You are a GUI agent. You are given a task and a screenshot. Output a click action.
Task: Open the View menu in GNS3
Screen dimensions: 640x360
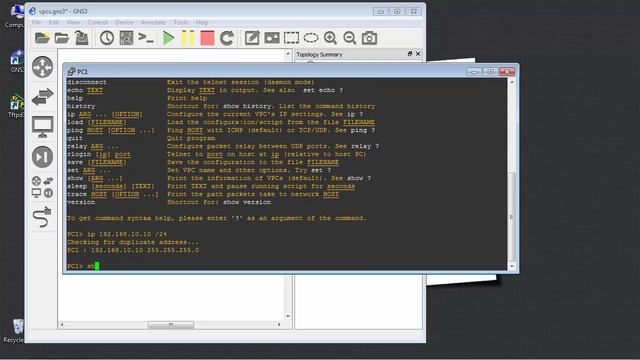click(x=73, y=22)
